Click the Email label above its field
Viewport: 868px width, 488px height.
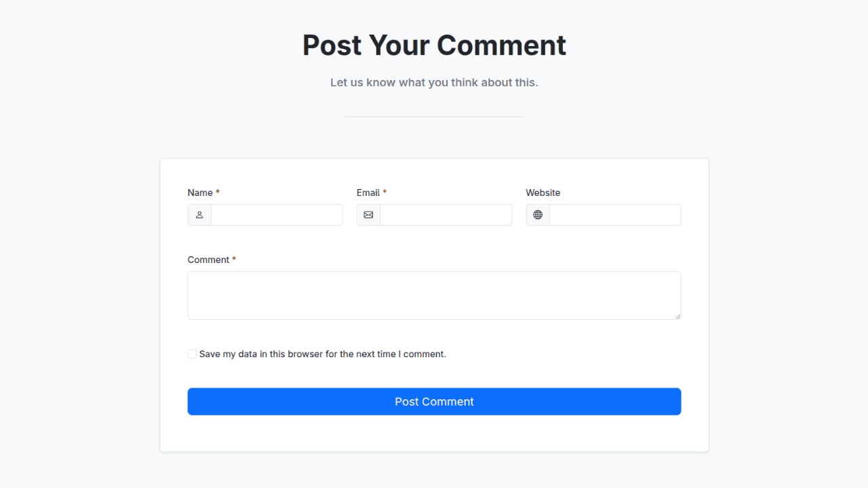pos(367,192)
